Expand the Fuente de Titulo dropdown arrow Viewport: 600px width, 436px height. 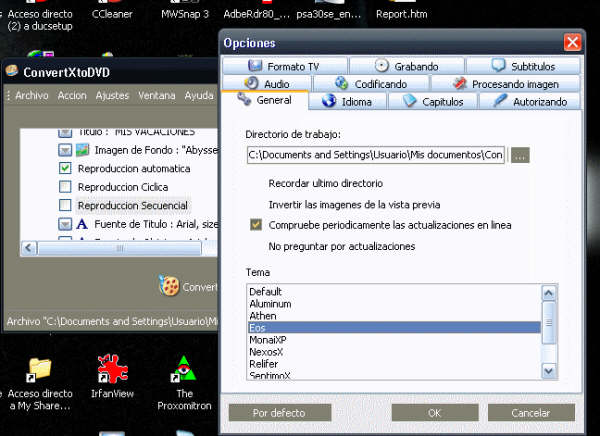coord(65,224)
